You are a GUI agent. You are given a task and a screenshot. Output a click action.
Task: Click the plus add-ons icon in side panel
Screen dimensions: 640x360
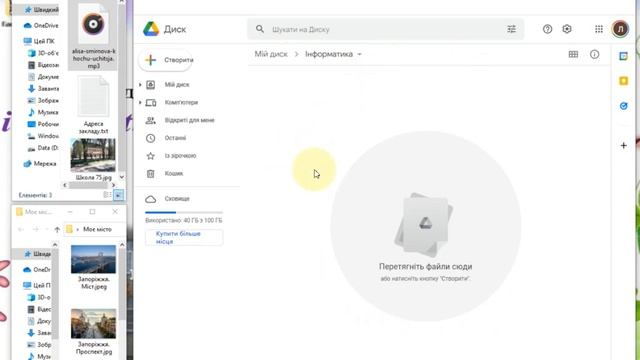pyautogui.click(x=623, y=145)
